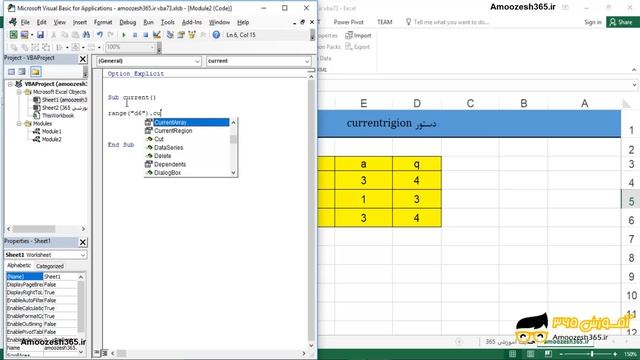Viewport: 640px width, 360px height.
Task: Click autocomplete list scroll down arrow
Action: click(x=233, y=173)
